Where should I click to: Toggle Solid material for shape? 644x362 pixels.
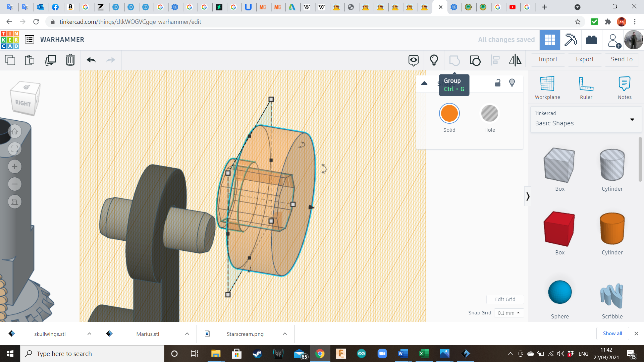point(449,113)
